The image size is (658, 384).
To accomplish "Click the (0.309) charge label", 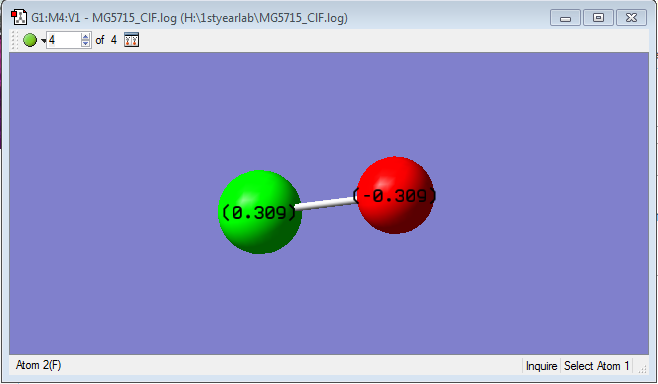I will pos(259,213).
